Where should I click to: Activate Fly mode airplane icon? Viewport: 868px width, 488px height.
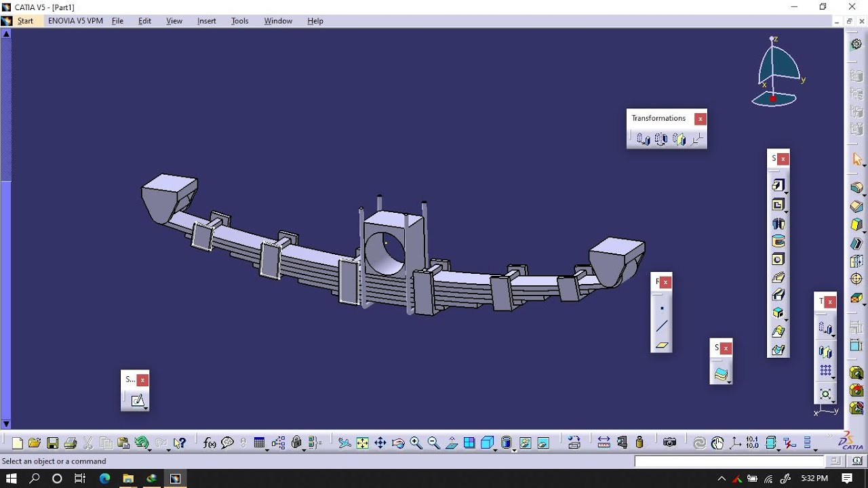coord(344,443)
